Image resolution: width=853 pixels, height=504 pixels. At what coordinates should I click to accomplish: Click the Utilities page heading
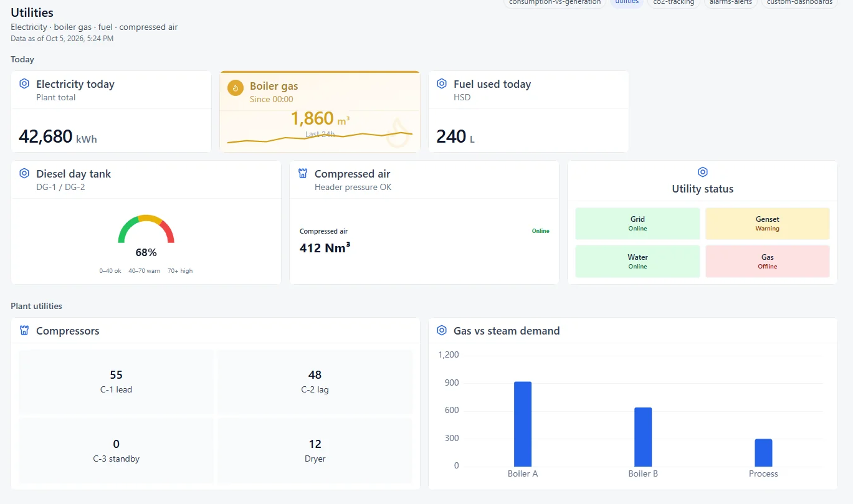point(32,12)
